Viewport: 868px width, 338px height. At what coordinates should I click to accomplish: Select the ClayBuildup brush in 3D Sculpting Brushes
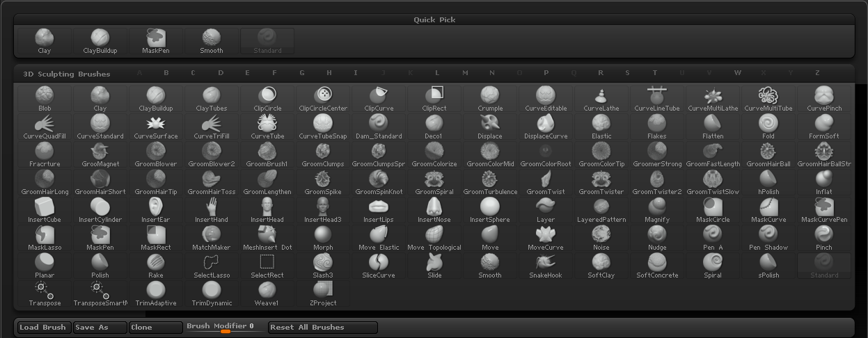156,99
